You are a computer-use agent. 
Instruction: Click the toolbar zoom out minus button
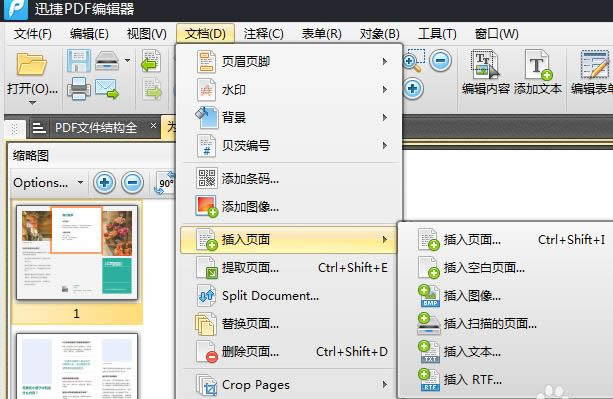point(440,61)
